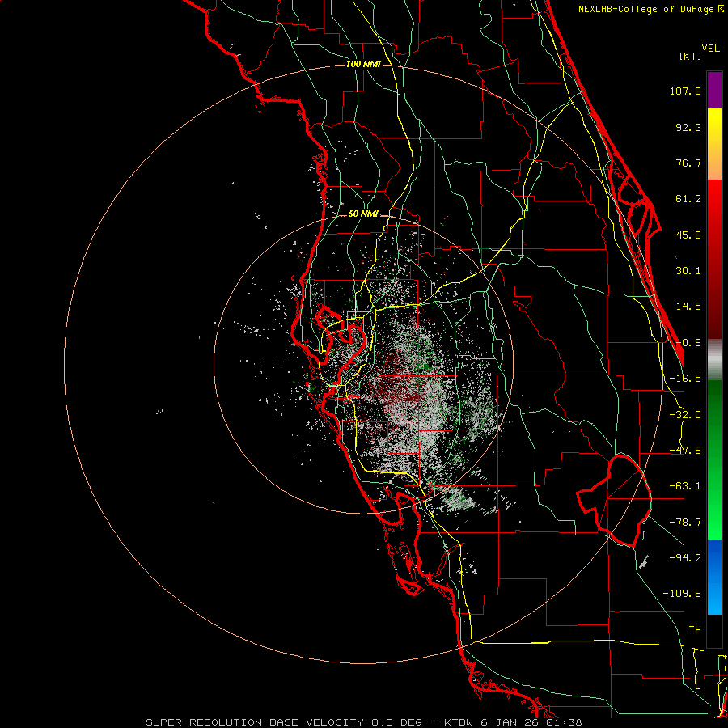Click the Super-Resolution Base Velocity caption
This screenshot has height=728, width=728.
pyautogui.click(x=363, y=722)
